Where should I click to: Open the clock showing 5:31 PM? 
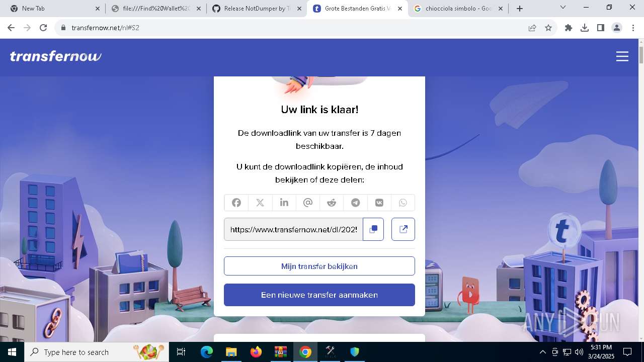pyautogui.click(x=601, y=352)
